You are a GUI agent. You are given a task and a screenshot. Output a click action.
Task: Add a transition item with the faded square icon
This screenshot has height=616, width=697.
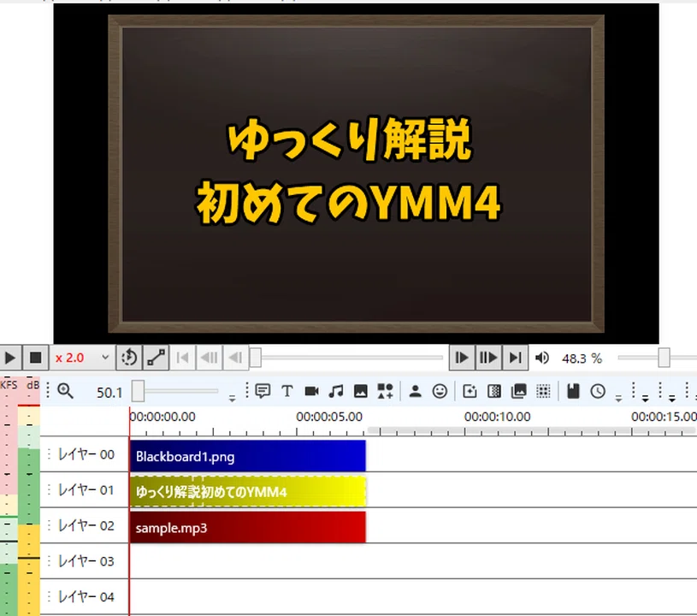(494, 391)
